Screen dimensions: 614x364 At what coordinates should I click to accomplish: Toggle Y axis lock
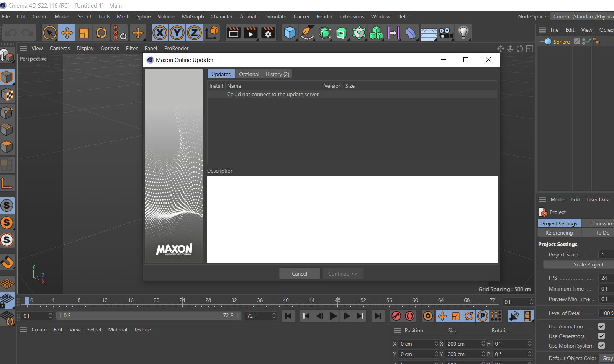click(177, 33)
